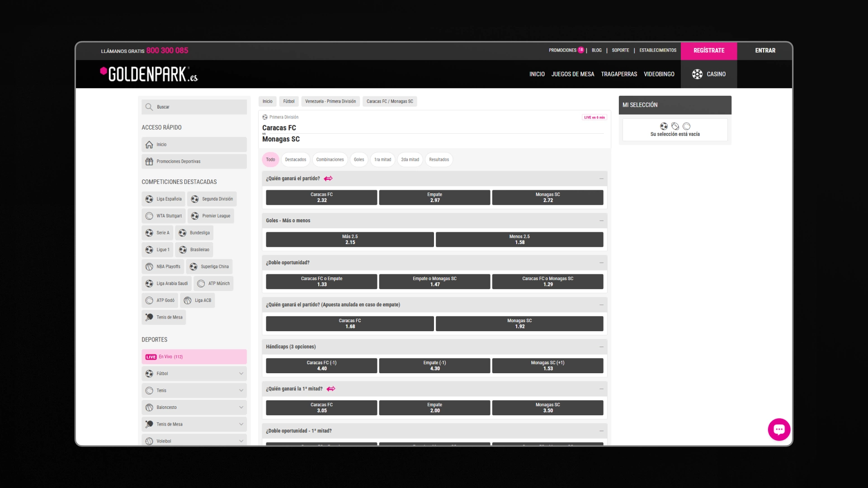Click the Liga ACB basketball icon
The image size is (868, 488).
[188, 300]
